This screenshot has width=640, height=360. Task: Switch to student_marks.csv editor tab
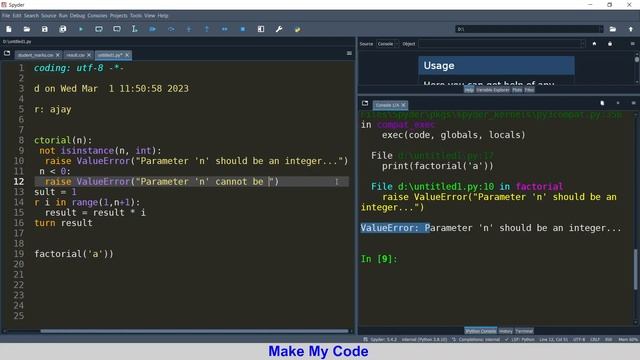[36, 55]
